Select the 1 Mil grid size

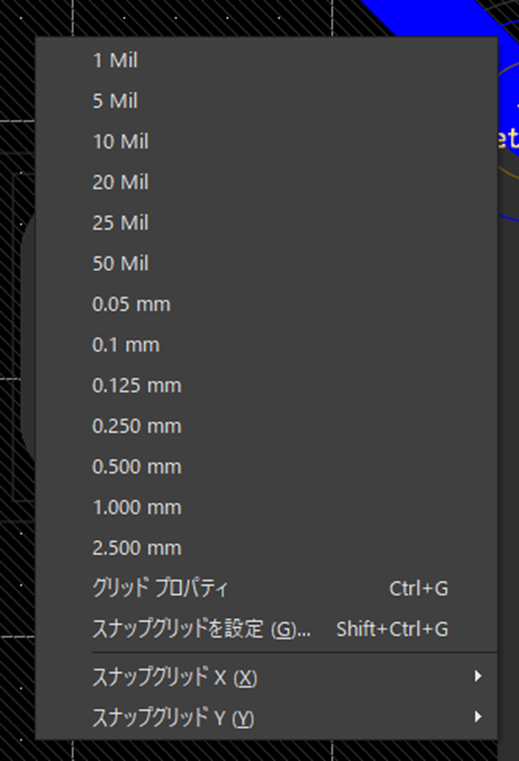pyautogui.click(x=266, y=61)
